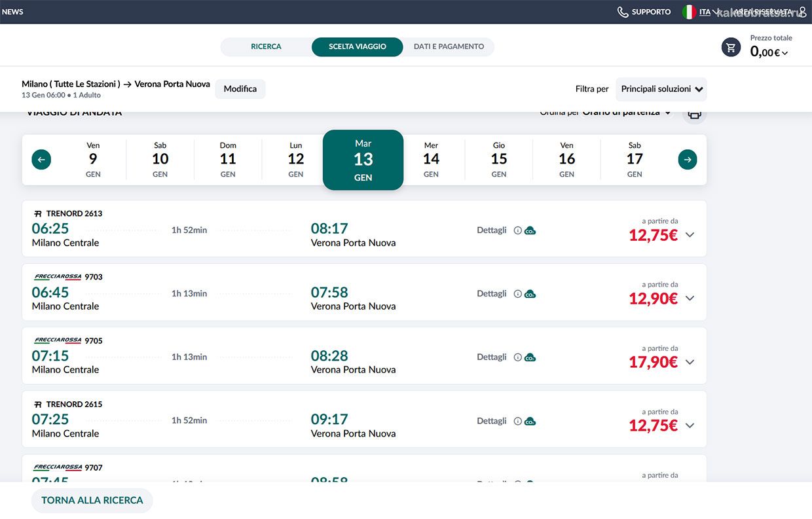Image resolution: width=812 pixels, height=519 pixels.
Task: Select Mer 14 Gen date
Action: pos(431,160)
